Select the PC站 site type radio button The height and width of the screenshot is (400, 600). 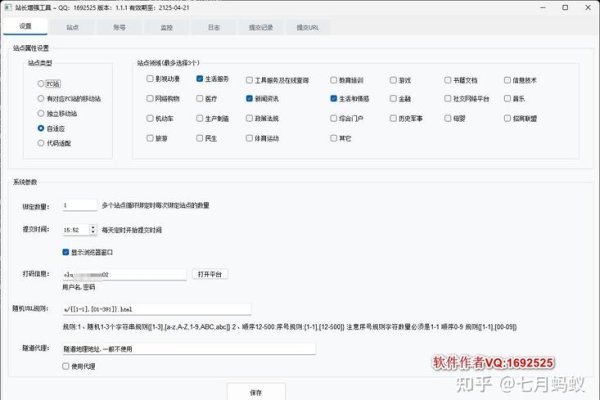pyautogui.click(x=41, y=83)
